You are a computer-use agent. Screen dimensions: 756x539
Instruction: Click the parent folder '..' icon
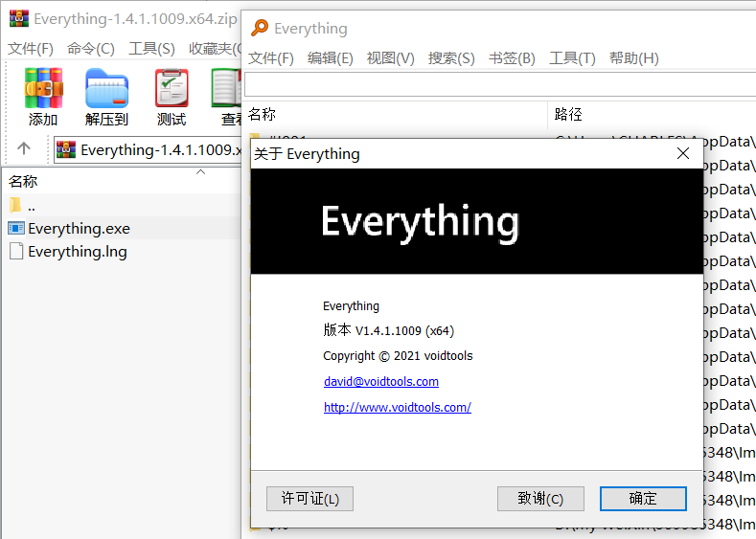15,205
